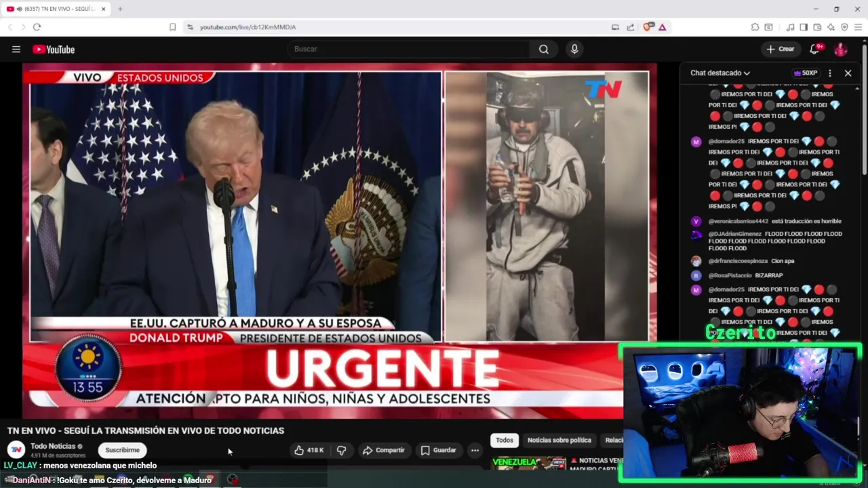Bookmark this page from the address bar
Viewport: 868px width, 488px height.
tap(172, 27)
